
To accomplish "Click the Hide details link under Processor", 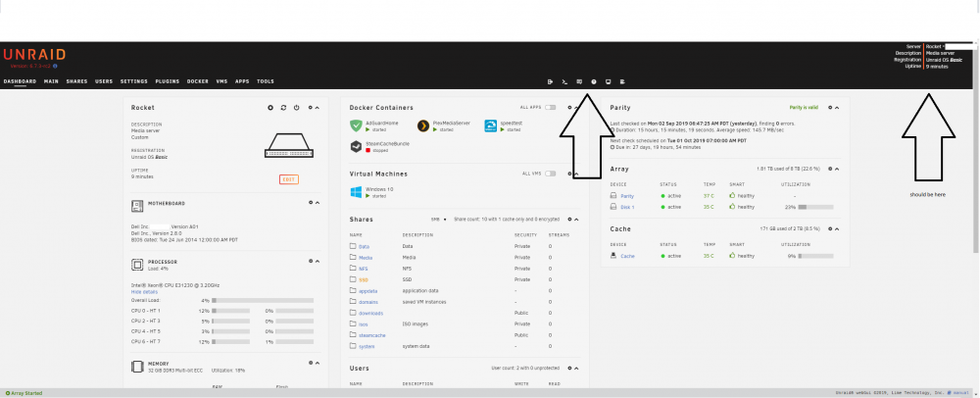I will (144, 292).
